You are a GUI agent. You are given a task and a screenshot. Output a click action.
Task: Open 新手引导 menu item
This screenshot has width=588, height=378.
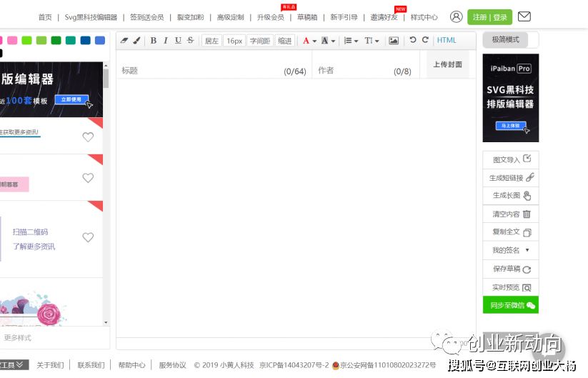tap(344, 17)
